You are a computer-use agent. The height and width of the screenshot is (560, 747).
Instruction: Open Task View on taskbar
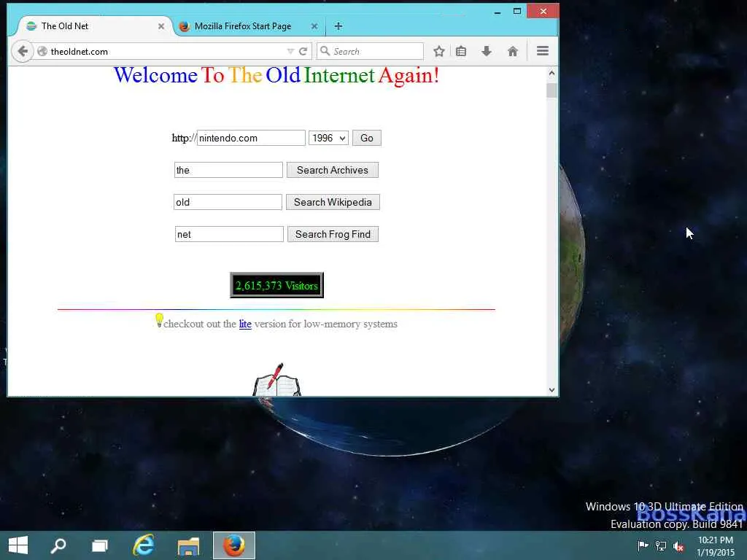tap(100, 545)
